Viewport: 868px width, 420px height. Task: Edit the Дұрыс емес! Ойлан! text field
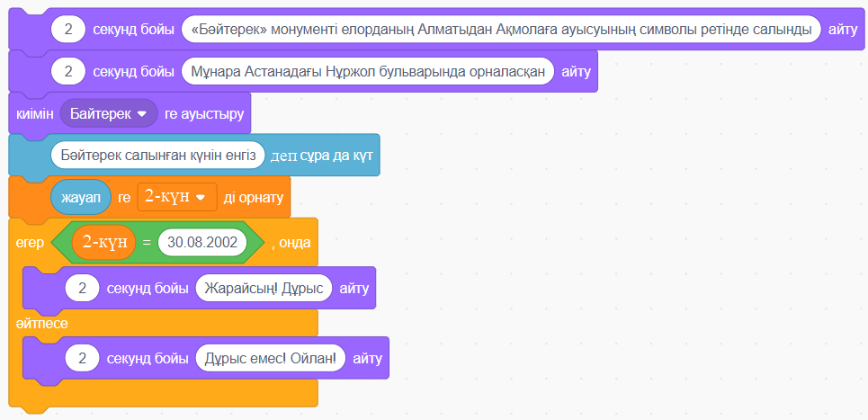[270, 358]
